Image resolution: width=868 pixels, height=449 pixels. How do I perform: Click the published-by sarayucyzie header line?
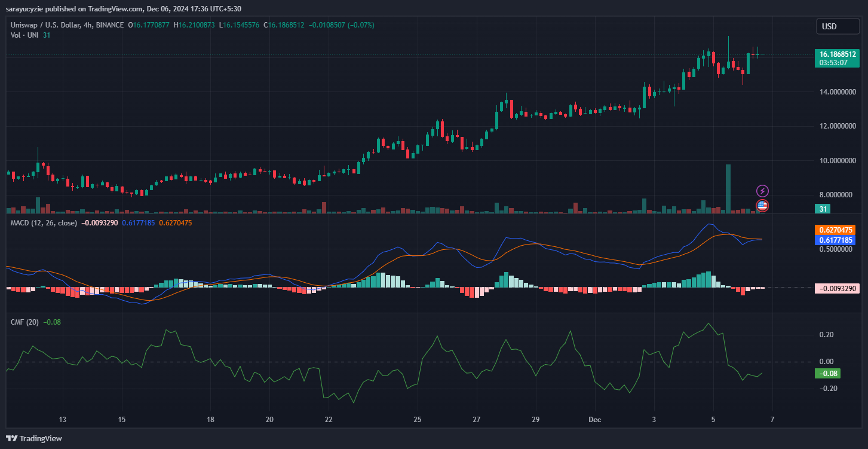point(125,10)
